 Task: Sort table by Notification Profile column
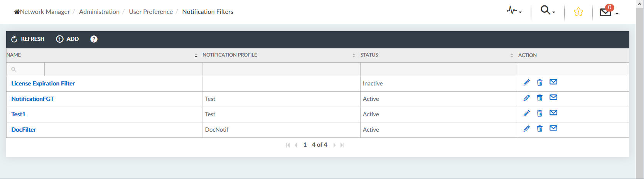pos(354,55)
